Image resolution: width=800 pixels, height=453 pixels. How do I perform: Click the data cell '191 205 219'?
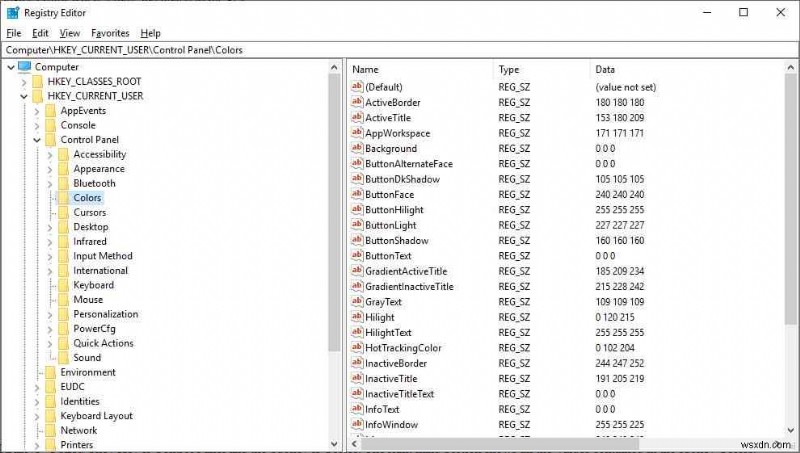620,379
